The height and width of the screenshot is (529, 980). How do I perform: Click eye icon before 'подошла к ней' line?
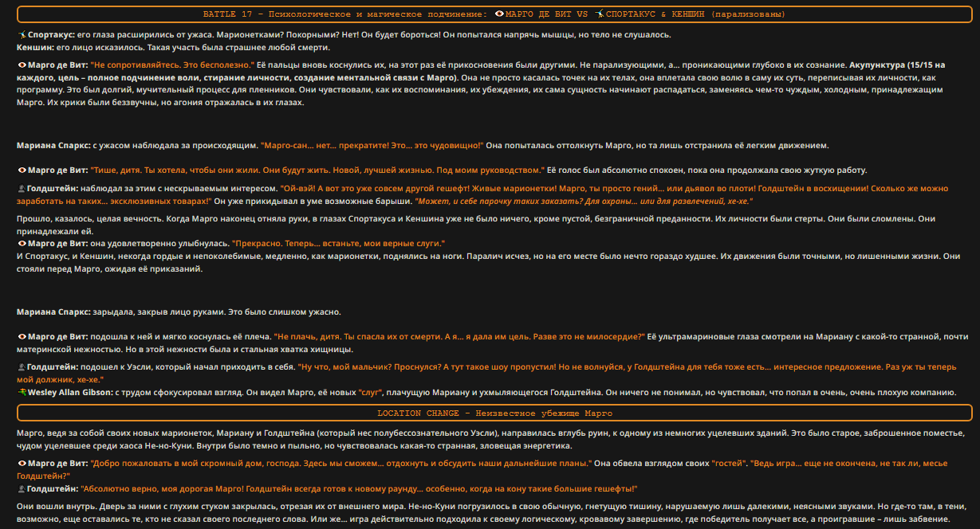pyautogui.click(x=22, y=337)
